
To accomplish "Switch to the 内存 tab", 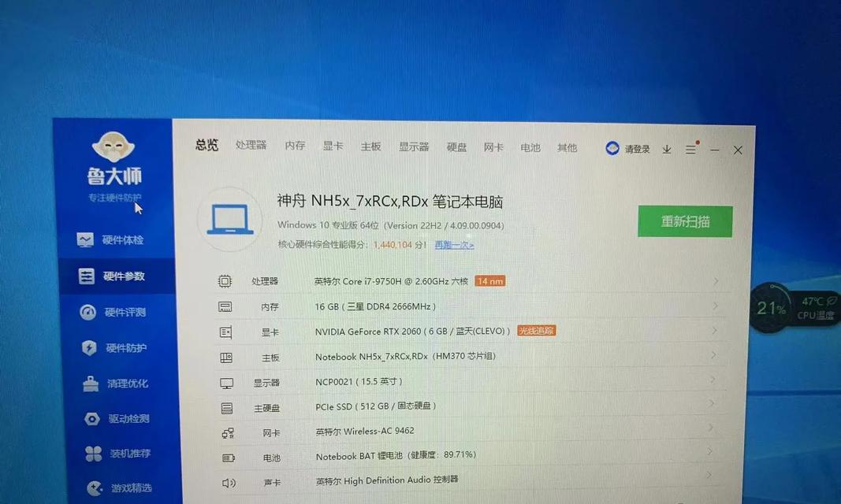I will tap(295, 146).
